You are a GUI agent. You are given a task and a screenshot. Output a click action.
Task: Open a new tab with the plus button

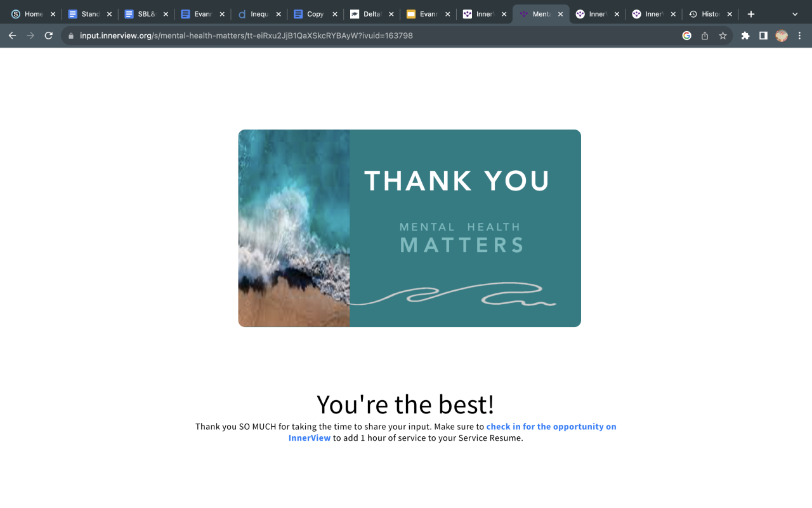[x=751, y=14]
